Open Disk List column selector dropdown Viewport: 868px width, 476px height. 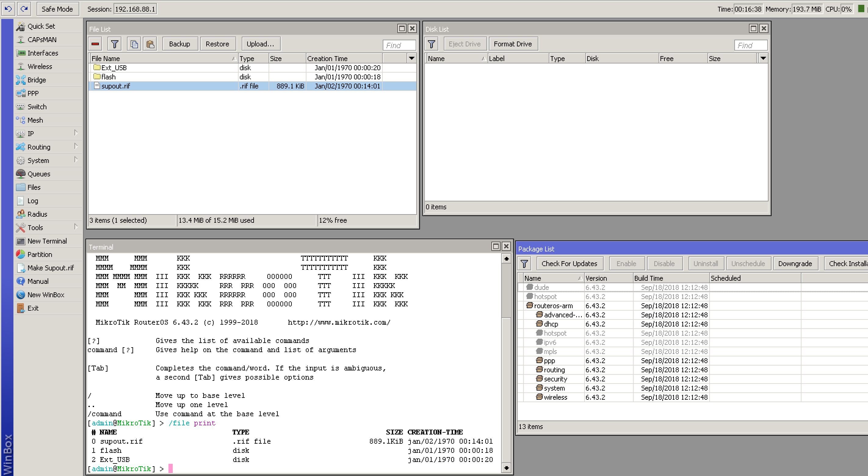pyautogui.click(x=763, y=58)
